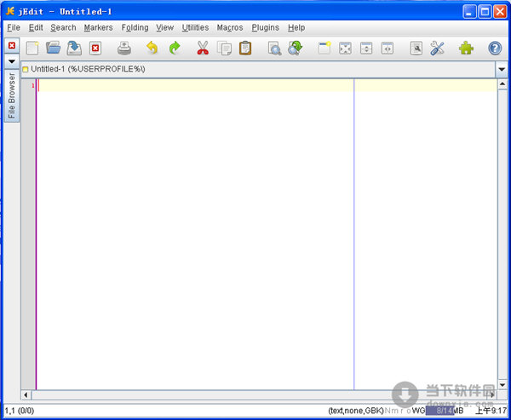
Task: Select the Untitled-1 buffer combo box
Action: click(255, 68)
